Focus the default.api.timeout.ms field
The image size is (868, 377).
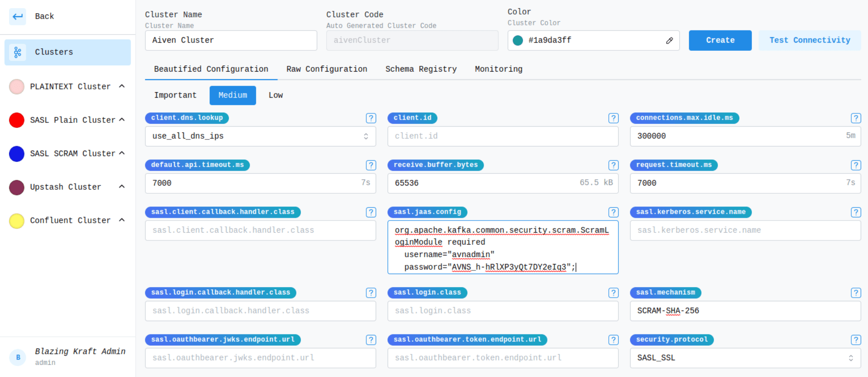(x=261, y=183)
